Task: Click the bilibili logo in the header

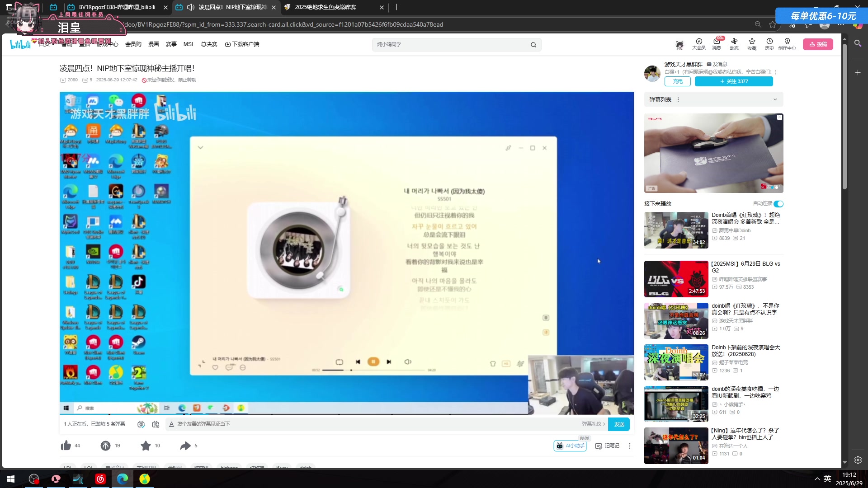Action: coord(20,44)
